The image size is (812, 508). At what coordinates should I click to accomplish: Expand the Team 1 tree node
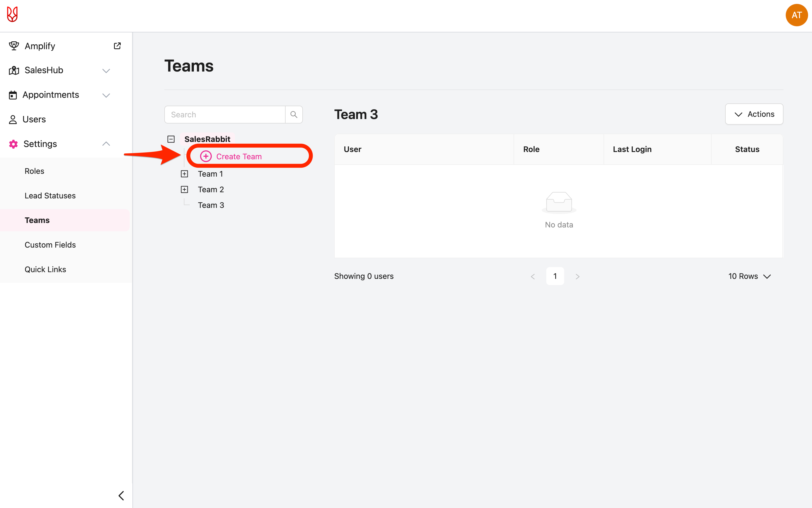pyautogui.click(x=184, y=174)
